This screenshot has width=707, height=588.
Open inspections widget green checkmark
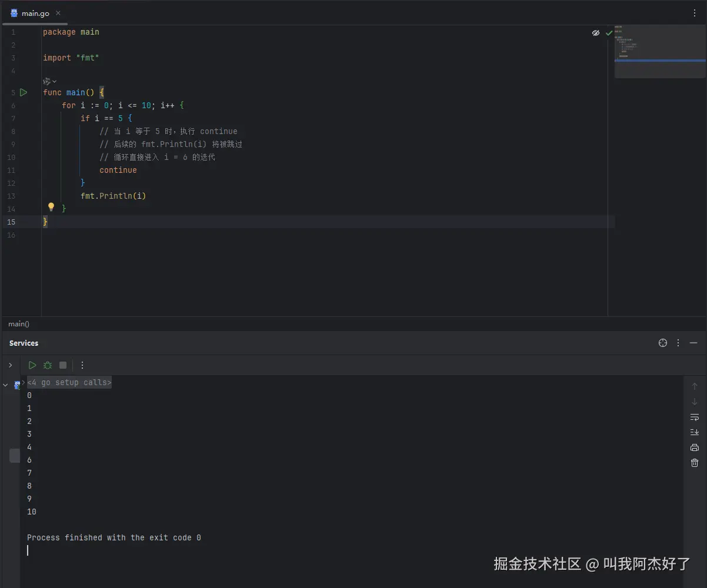pos(609,33)
